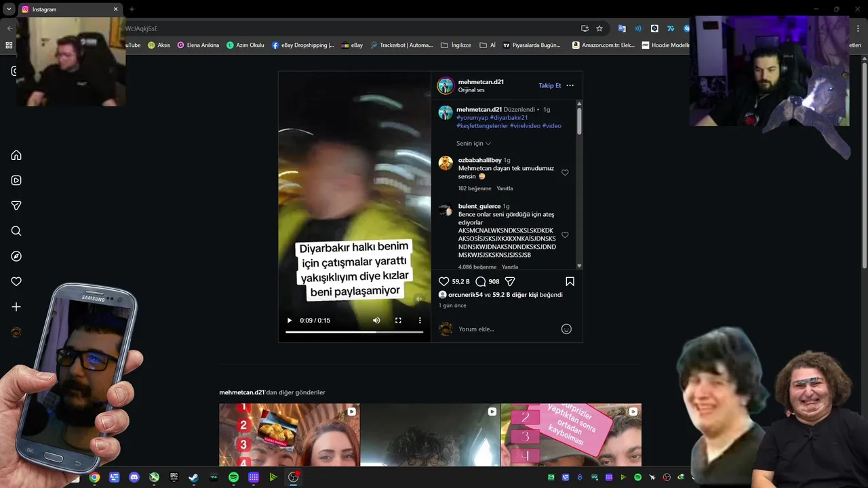Open the Azim Okulu bookmark
Screen dimensions: 868x488
pos(245,45)
